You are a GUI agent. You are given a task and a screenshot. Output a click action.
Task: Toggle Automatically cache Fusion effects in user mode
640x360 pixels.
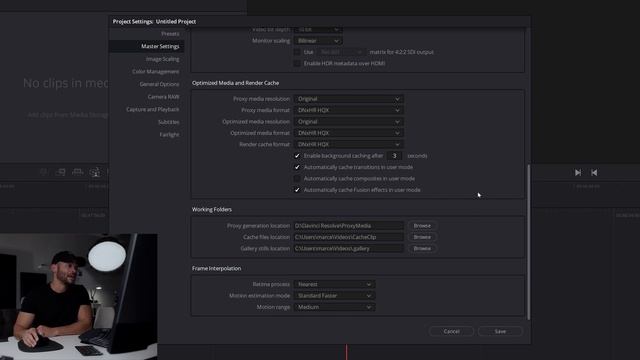[297, 190]
